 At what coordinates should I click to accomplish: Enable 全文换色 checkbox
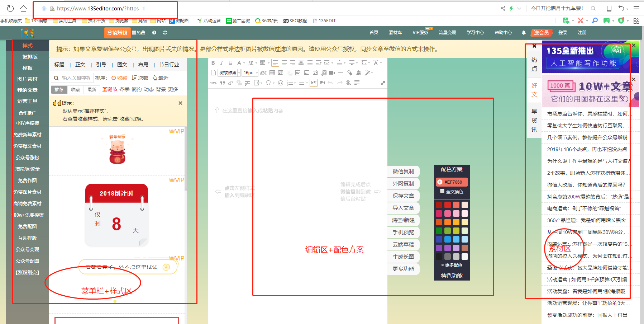pos(442,191)
